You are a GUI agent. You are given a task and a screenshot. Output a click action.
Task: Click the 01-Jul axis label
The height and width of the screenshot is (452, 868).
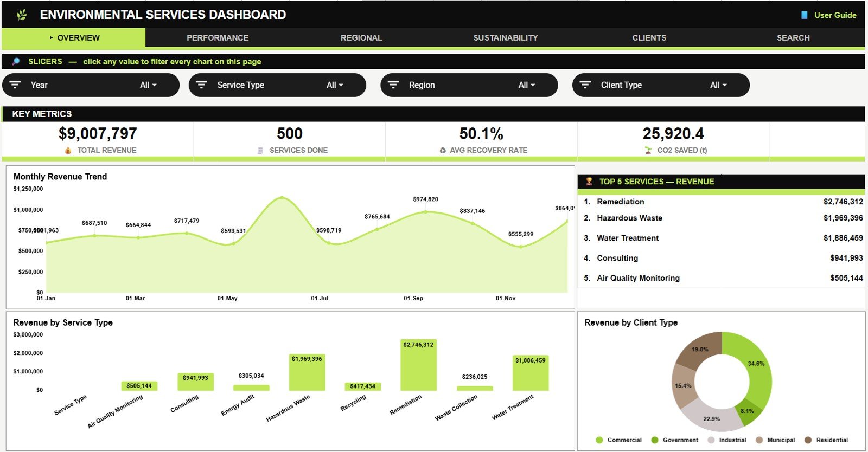(320, 298)
